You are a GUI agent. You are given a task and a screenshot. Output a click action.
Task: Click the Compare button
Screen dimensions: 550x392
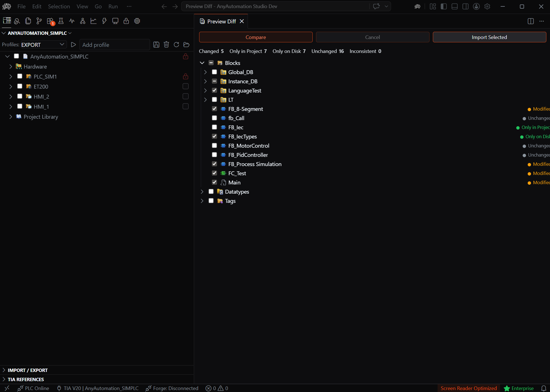(x=256, y=37)
